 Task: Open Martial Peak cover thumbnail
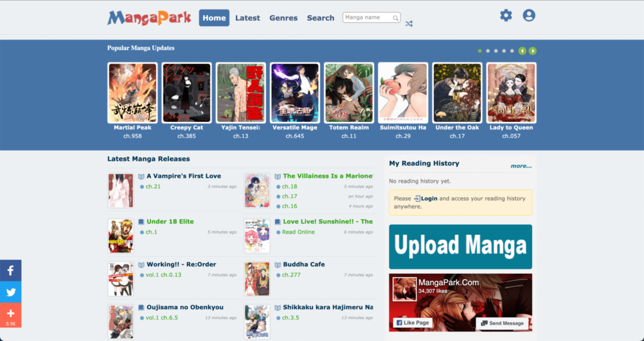pos(133,92)
